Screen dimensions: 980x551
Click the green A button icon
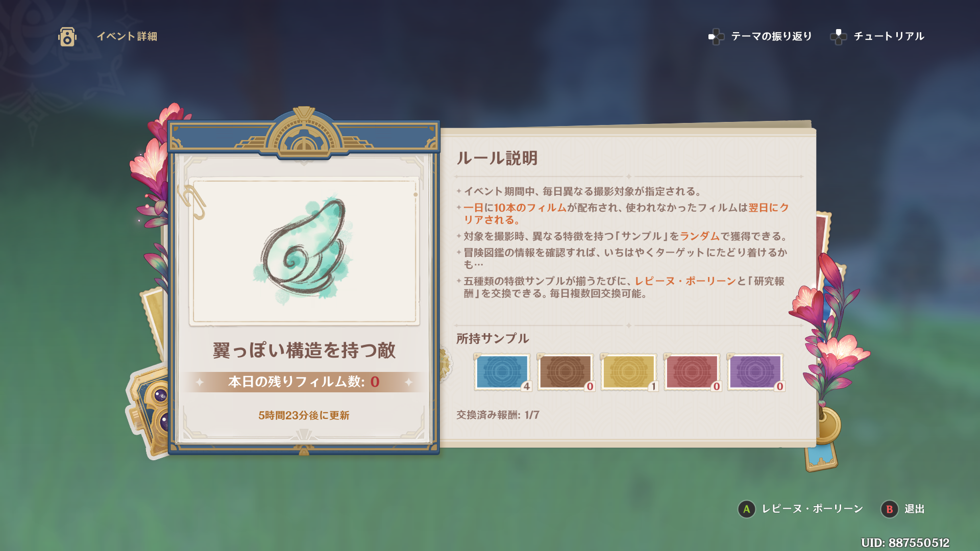(747, 509)
